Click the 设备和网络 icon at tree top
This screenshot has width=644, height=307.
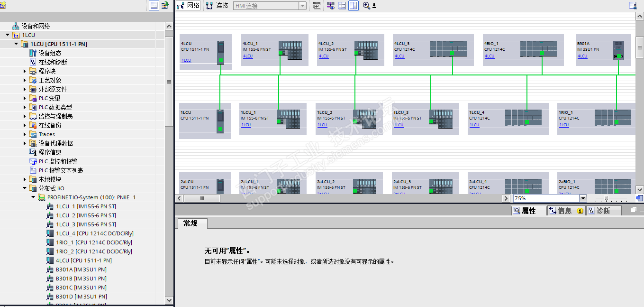click(x=16, y=26)
